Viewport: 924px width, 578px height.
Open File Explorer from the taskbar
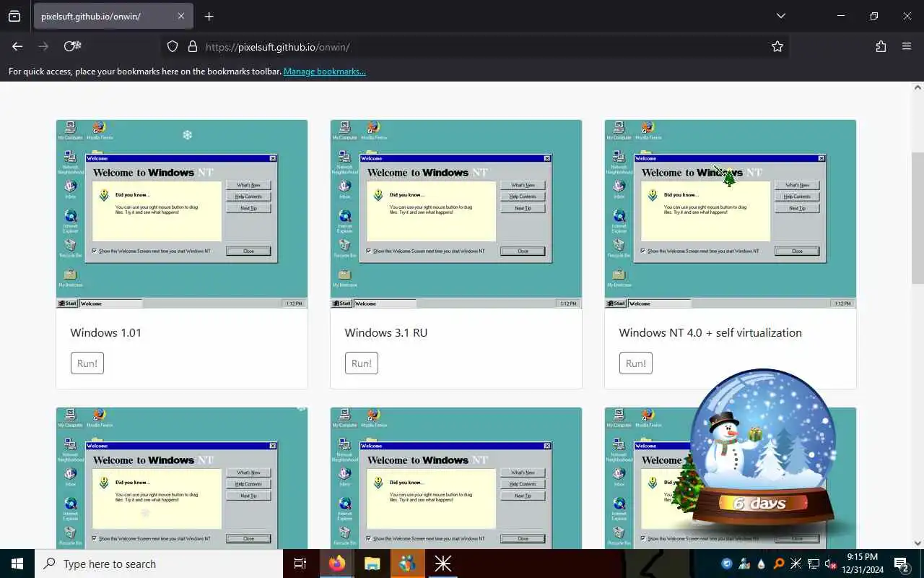372,564
